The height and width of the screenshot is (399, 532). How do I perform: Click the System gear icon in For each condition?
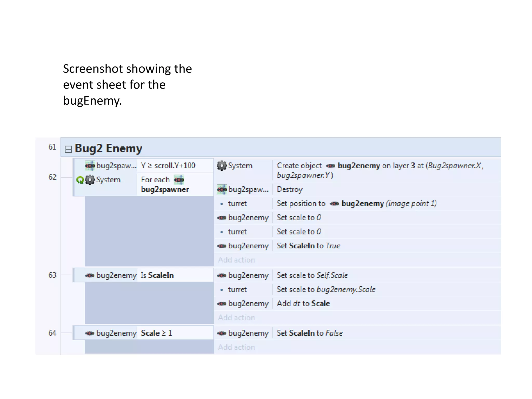(90, 180)
